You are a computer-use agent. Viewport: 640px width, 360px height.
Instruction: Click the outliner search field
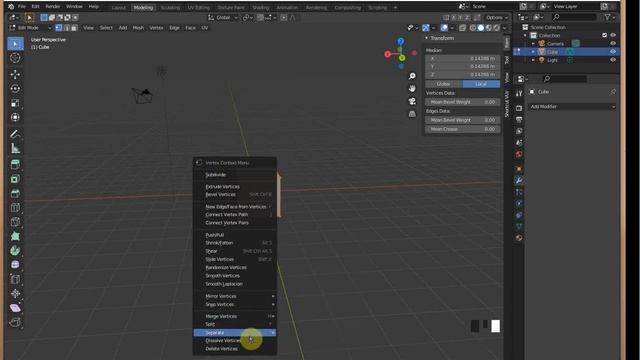(x=574, y=17)
